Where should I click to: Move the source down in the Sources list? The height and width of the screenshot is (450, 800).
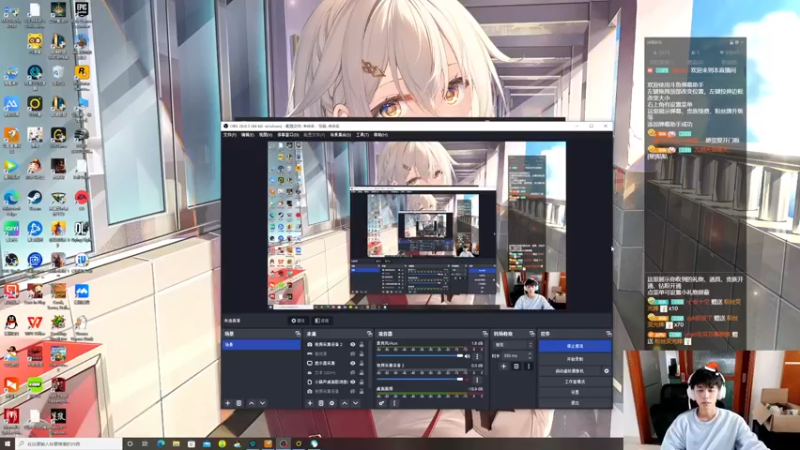pyautogui.click(x=356, y=403)
